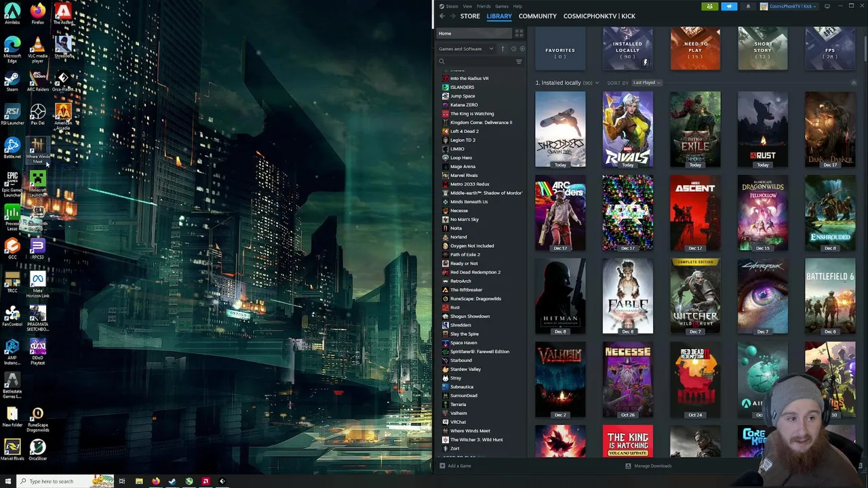Open the ARC Raiders desktop shortcut
Image resolution: width=868 pixels, height=488 pixels.
pos(38,81)
